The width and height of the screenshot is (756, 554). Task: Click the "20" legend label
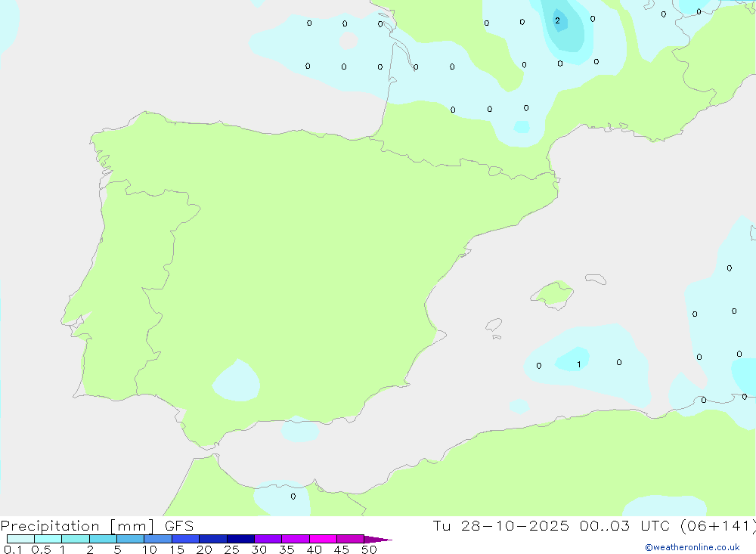204,549
